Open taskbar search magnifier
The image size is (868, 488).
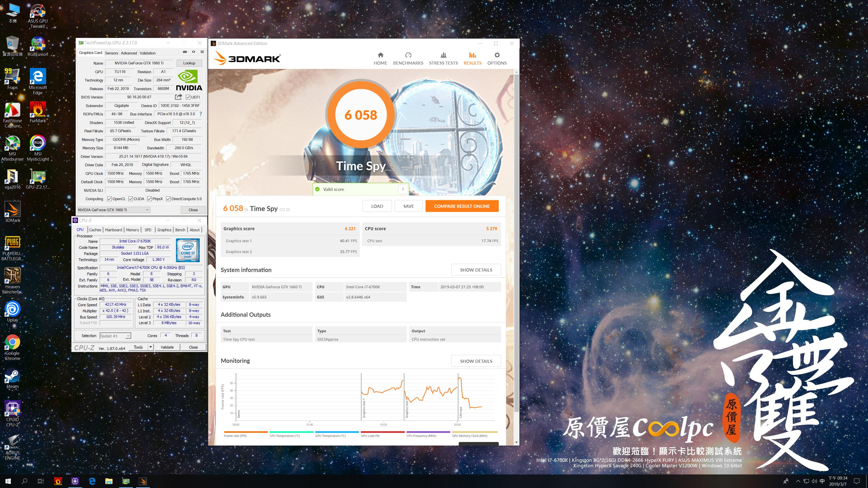tap(24, 481)
